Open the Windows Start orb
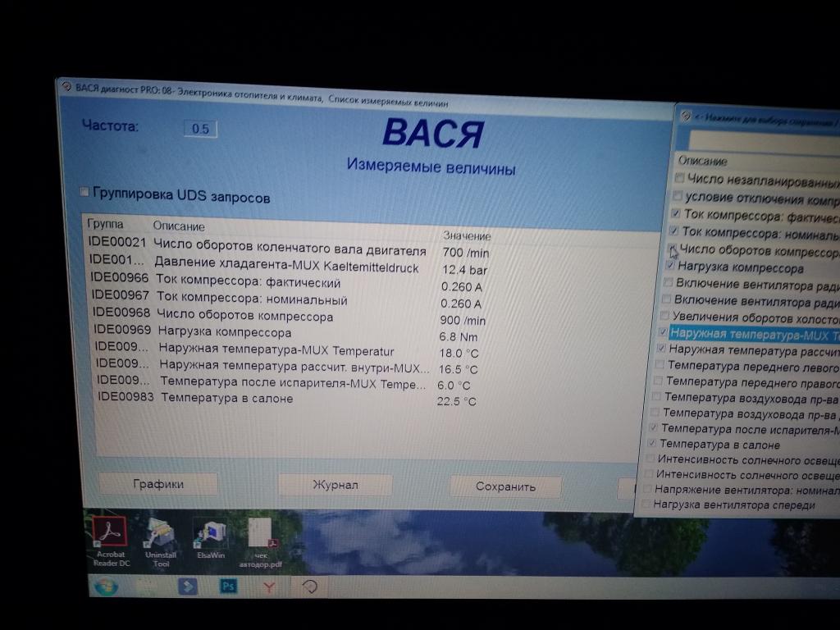 pyautogui.click(x=106, y=587)
